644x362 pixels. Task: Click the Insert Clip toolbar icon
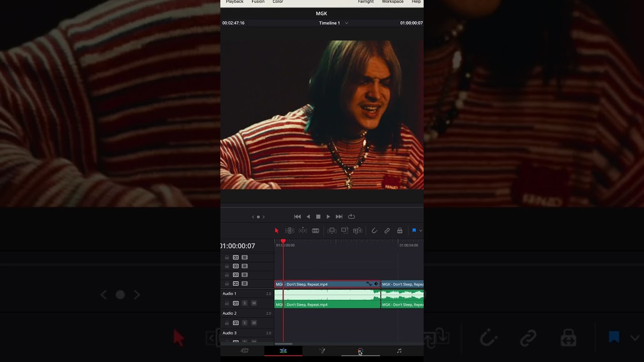pyautogui.click(x=332, y=231)
